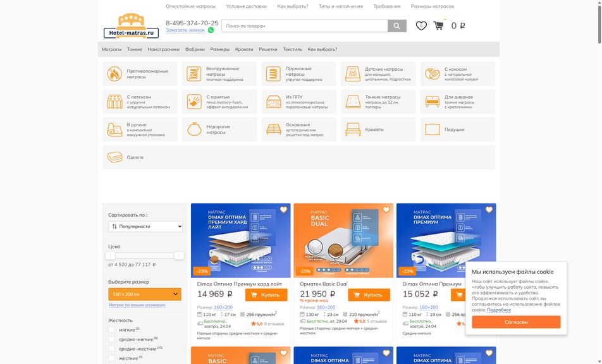This screenshot has width=602, height=364.
Task: Open the Dimax Оптима Премиум хард лайт title
Action: pos(240,284)
